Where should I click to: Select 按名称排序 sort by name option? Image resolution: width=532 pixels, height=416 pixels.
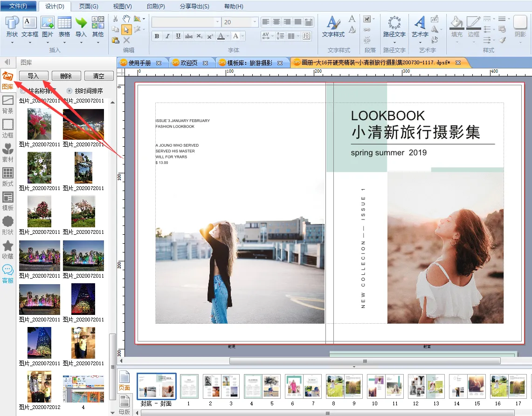(23, 91)
